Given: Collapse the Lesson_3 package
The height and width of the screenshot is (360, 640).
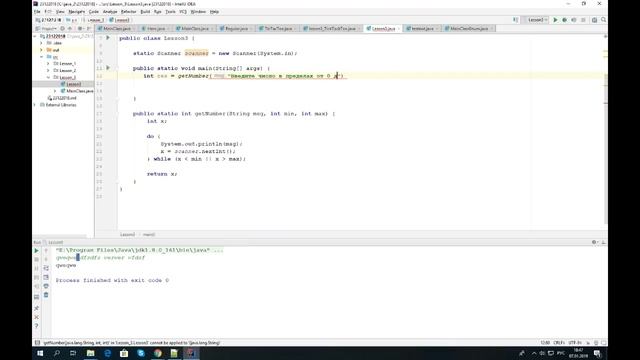Looking at the screenshot, I should click(48, 77).
